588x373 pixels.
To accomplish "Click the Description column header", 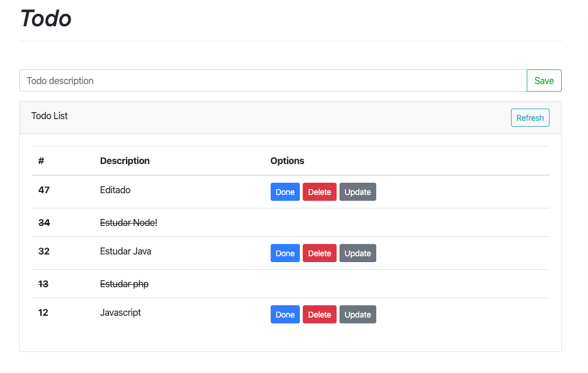I will pos(125,161).
